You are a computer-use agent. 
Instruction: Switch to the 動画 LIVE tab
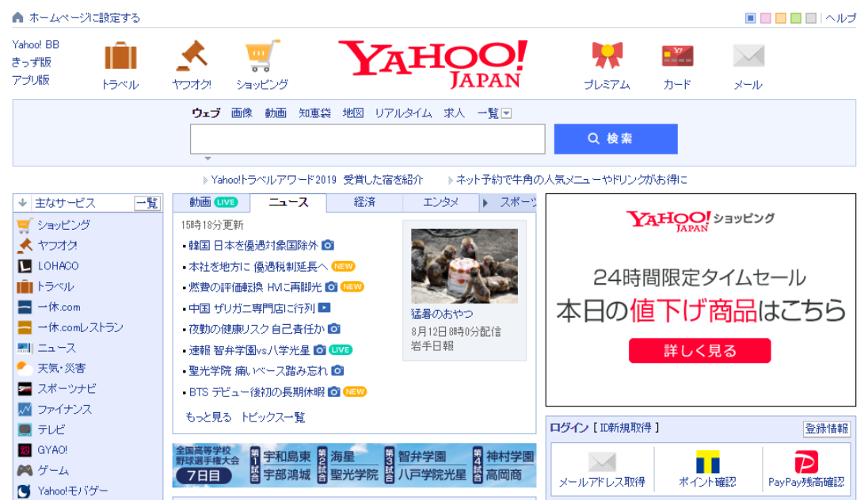pyautogui.click(x=213, y=202)
